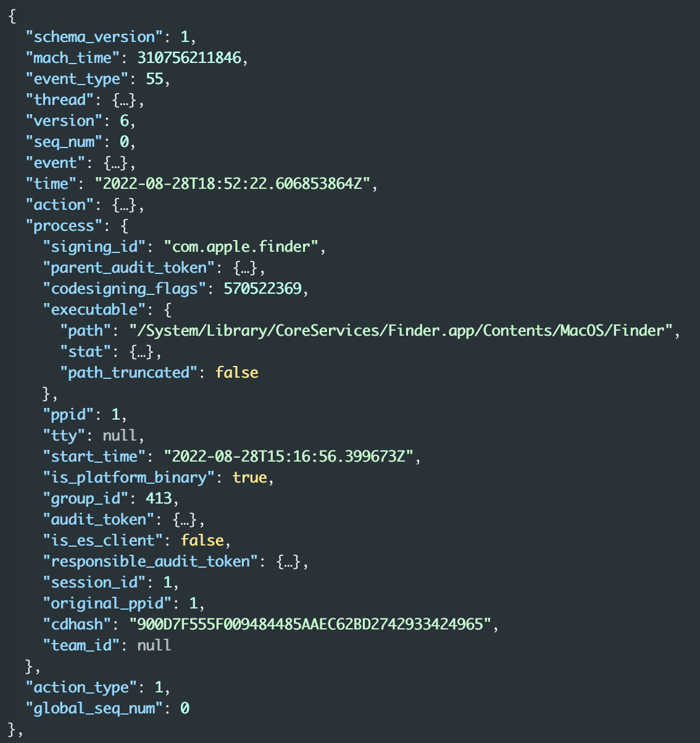This screenshot has width=700, height=743.
Task: Click the cdhash value string
Action: (310, 625)
